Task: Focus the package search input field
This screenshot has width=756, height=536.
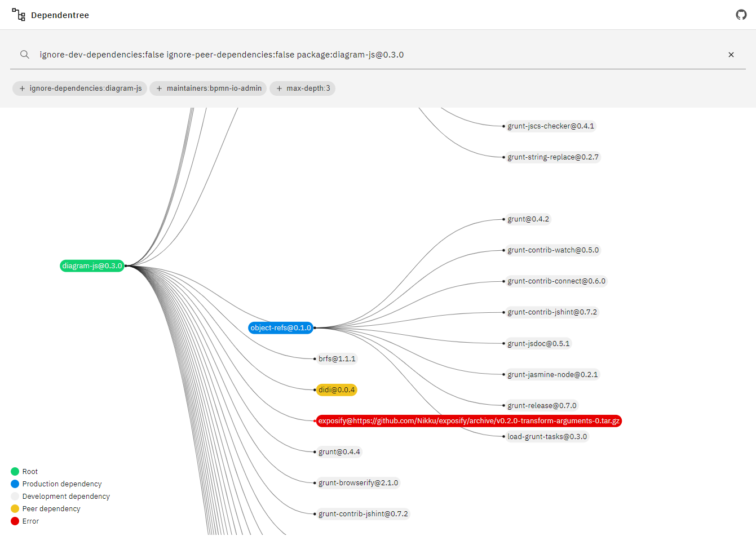Action: tap(378, 55)
